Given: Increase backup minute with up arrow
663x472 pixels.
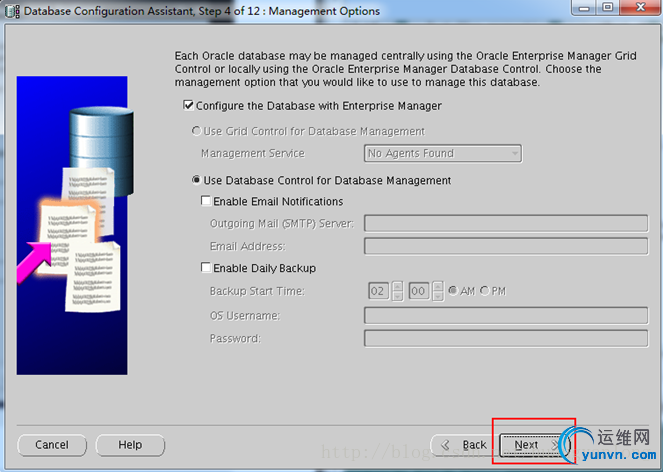Looking at the screenshot, I should (438, 286).
